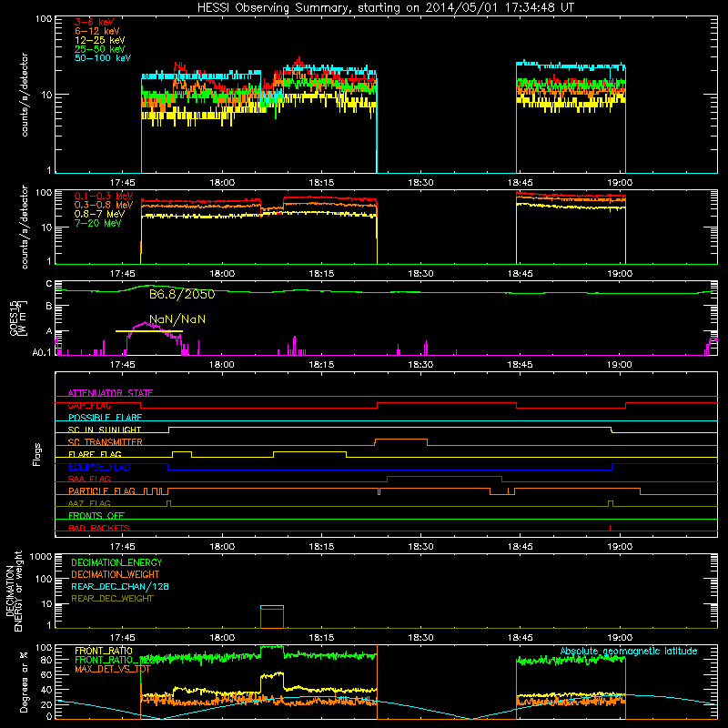
Task: Click the Degrees or % axis title
Action: pos(24,682)
